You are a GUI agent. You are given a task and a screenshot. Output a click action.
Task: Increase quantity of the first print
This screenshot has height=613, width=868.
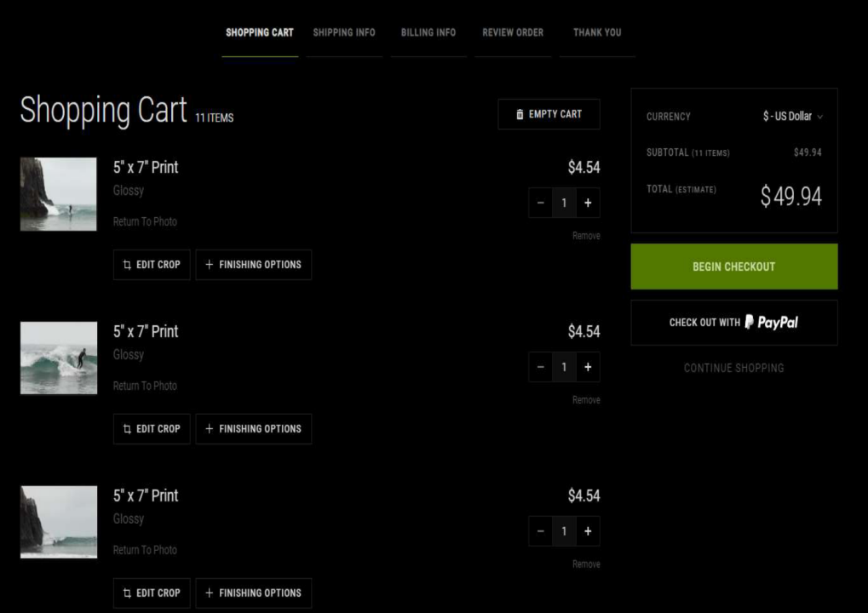(588, 203)
